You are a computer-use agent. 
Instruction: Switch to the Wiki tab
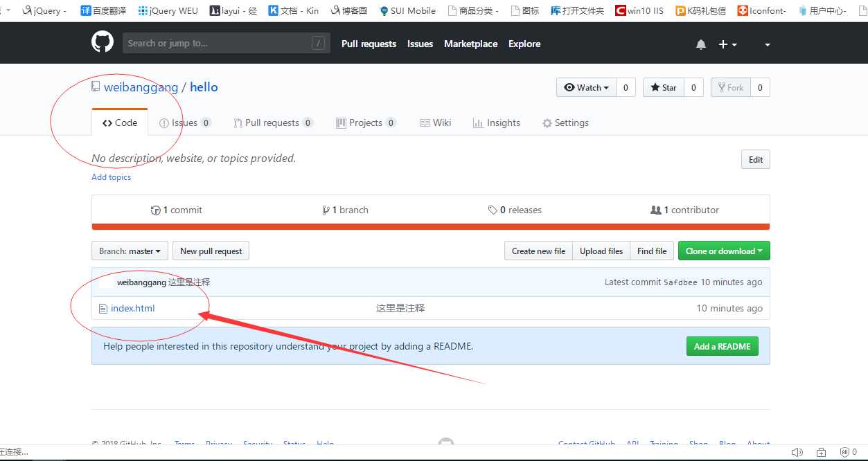coord(435,123)
